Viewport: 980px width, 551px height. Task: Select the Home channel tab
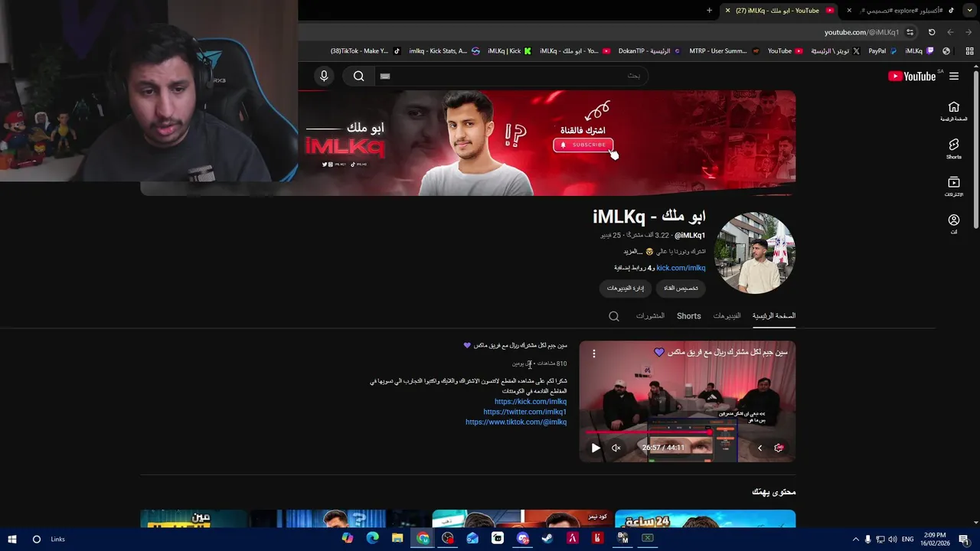pyautogui.click(x=774, y=315)
